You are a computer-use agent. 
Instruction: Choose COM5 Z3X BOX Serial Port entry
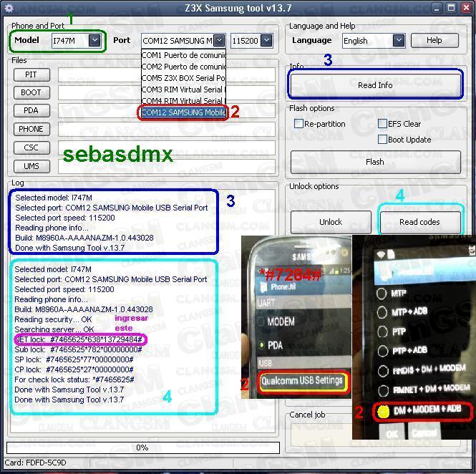pos(183,78)
